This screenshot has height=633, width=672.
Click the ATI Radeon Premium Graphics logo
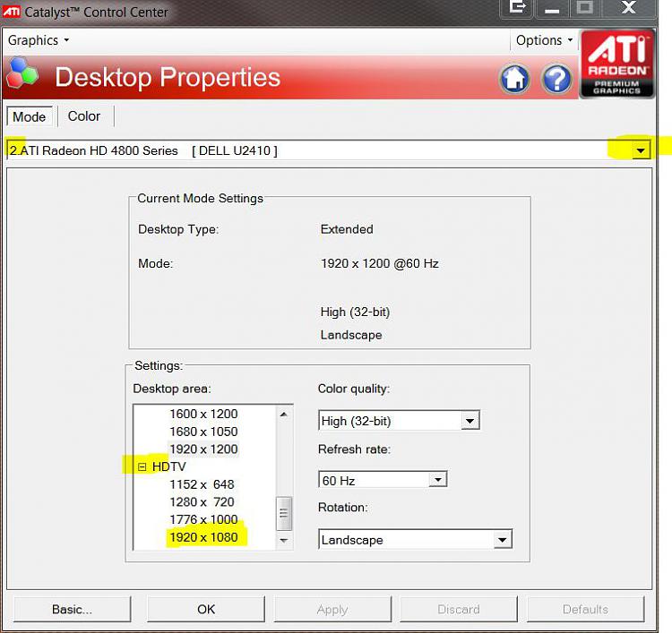click(x=616, y=64)
